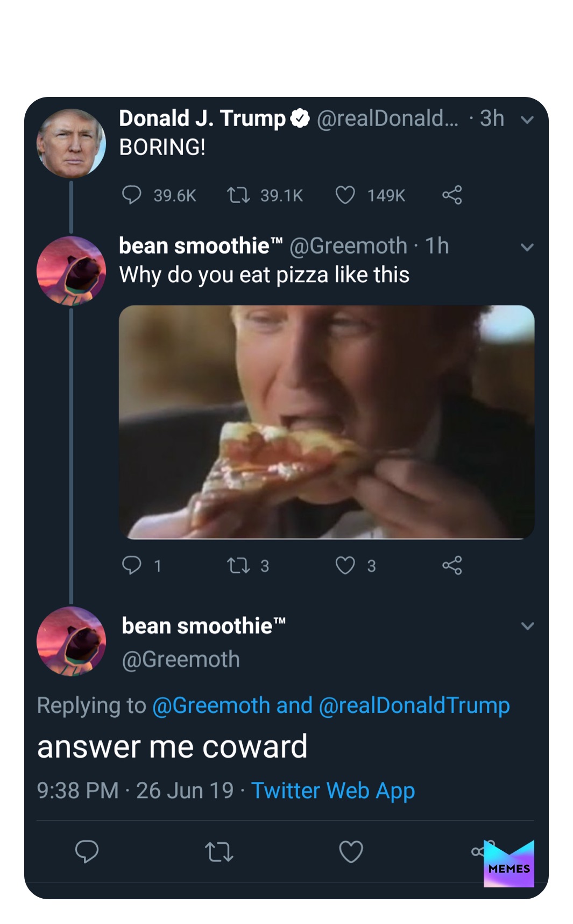Share the BORING! tweet
The image size is (573, 924).
click(x=452, y=195)
